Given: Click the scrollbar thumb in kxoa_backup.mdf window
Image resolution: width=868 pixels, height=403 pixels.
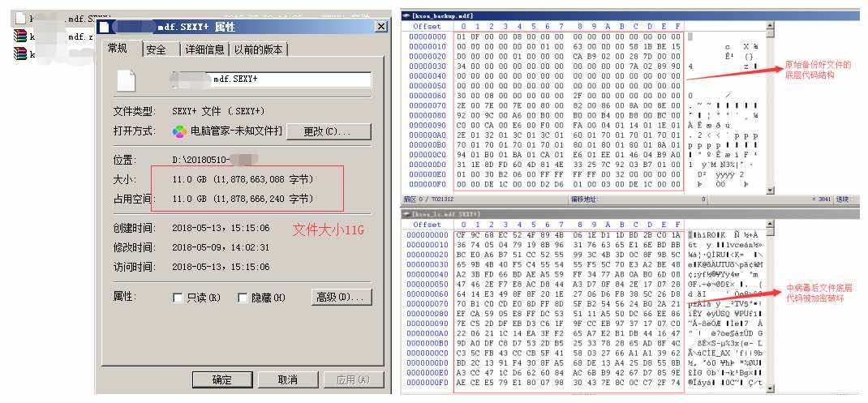Looking at the screenshot, I should pos(770,33).
